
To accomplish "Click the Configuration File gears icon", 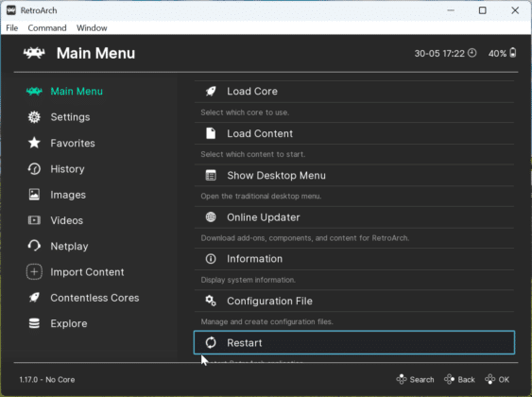I will 211,301.
